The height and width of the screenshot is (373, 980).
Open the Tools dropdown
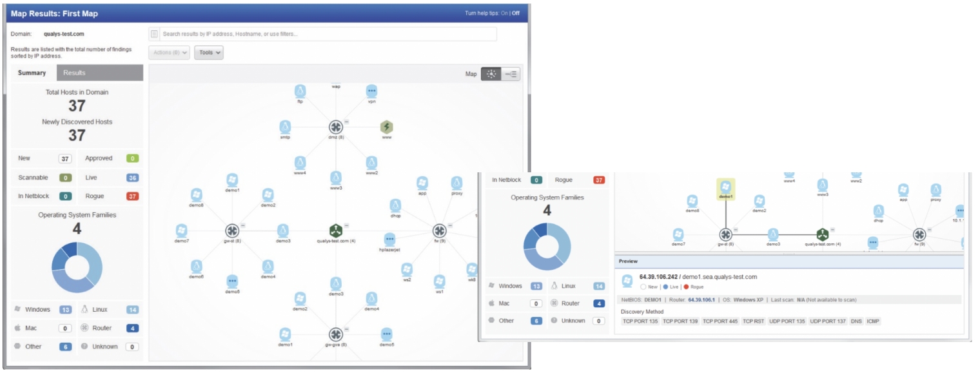click(x=209, y=53)
